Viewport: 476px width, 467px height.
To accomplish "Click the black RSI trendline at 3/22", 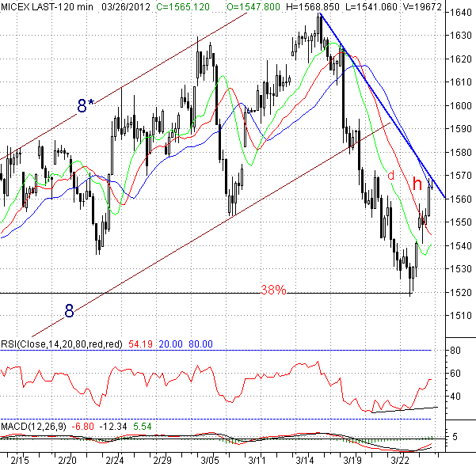I will pos(405,410).
